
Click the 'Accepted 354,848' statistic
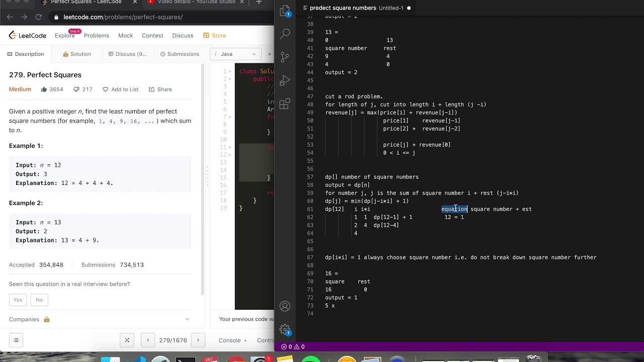coord(36,265)
